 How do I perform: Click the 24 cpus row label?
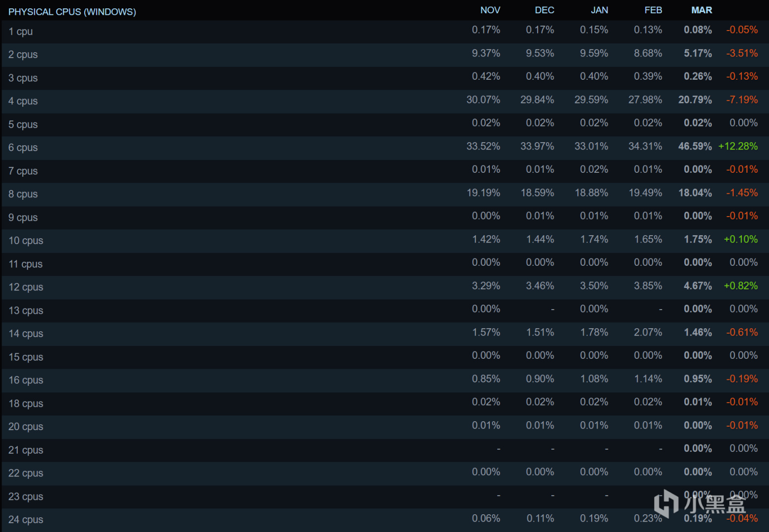[26, 520]
